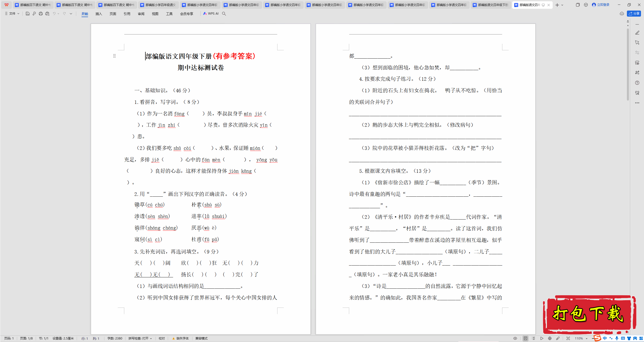This screenshot has width=644, height=342.
Task: Click the scrollbar up arrow
Action: (x=628, y=25)
